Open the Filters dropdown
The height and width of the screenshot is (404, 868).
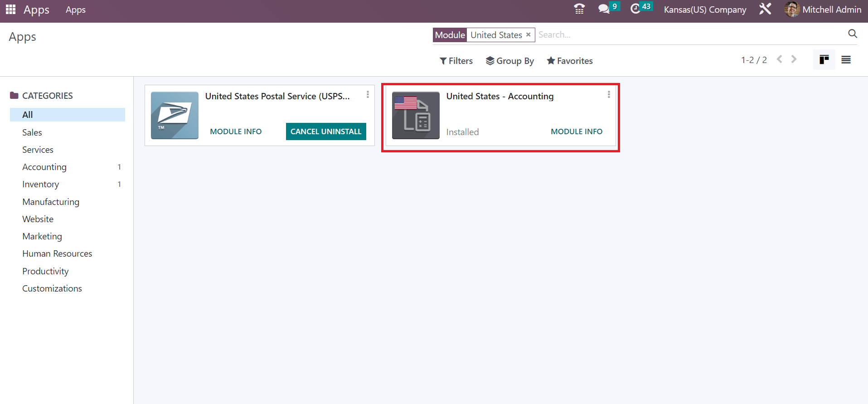[x=456, y=61]
